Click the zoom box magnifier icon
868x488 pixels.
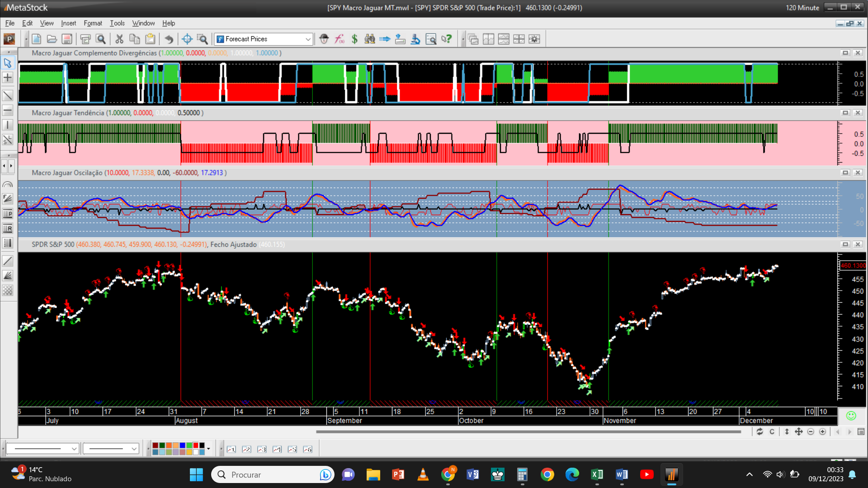pos(203,39)
